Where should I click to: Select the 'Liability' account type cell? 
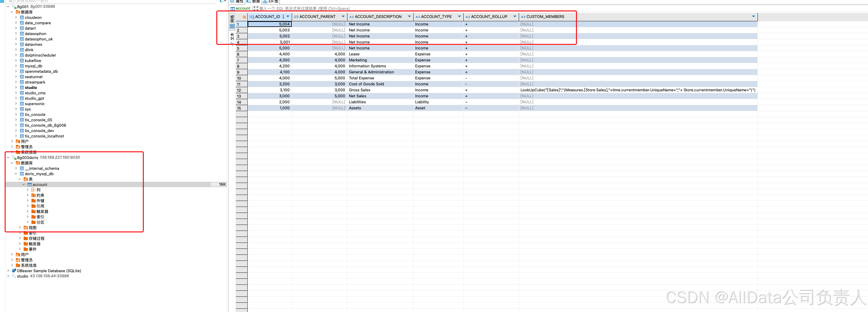(x=438, y=102)
